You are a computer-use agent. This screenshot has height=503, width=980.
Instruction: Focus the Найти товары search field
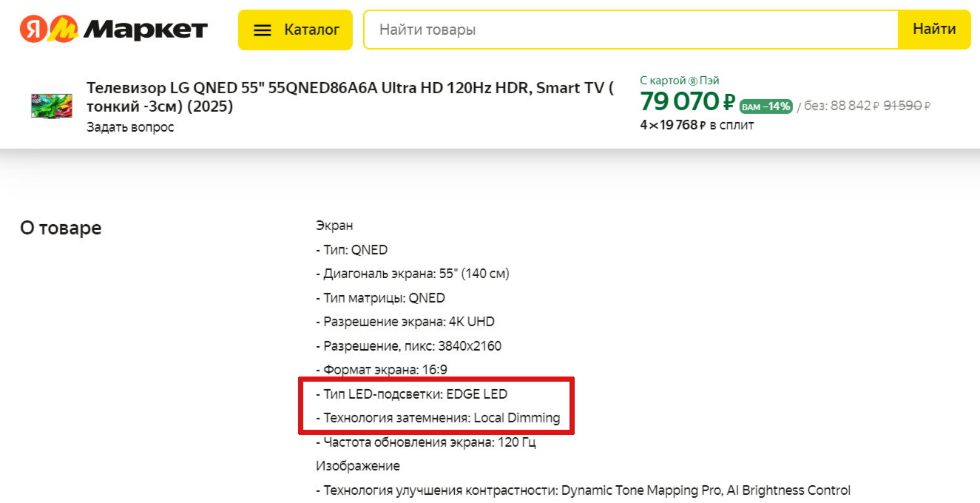tap(630, 30)
